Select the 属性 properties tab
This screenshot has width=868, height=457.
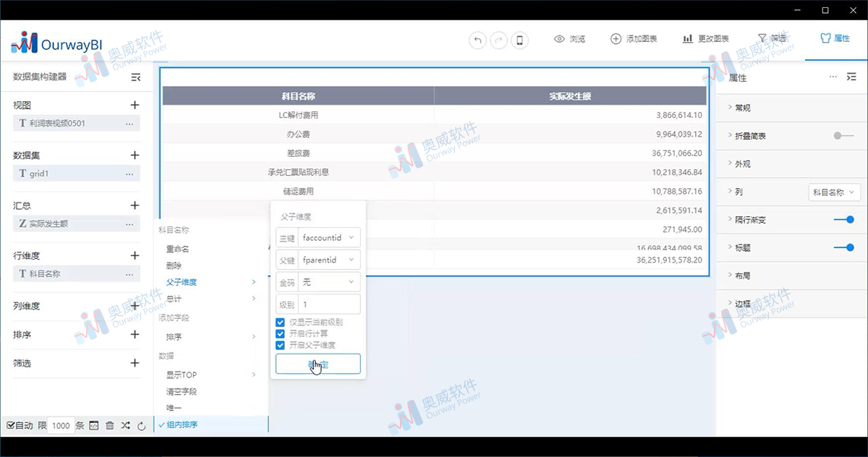click(x=835, y=38)
